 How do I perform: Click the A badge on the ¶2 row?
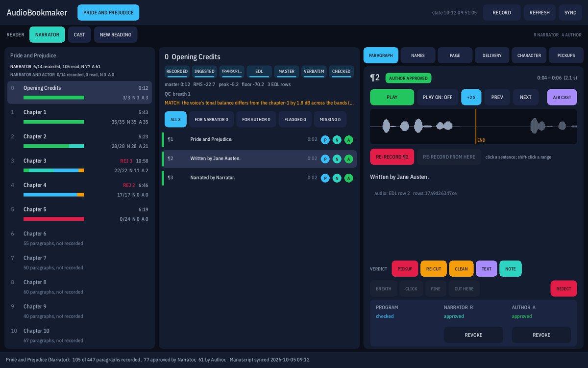point(349,159)
